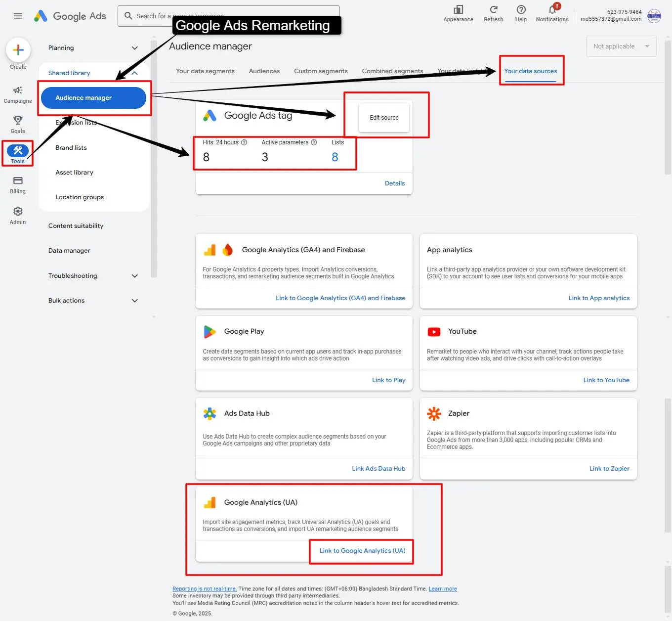Viewport: 672px width, 622px height.
Task: Click the account email md5557372@gmail.com
Action: coord(611,19)
